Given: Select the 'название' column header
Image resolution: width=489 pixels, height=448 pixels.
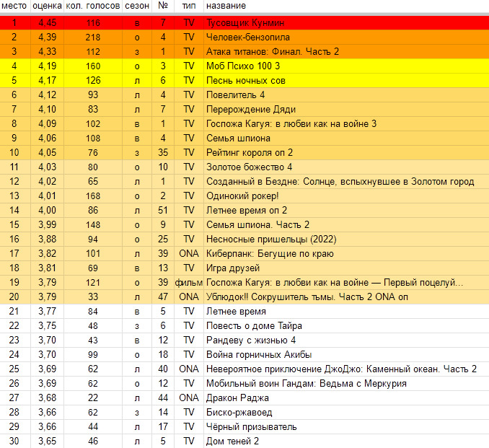Looking at the screenshot, I should (226, 6).
